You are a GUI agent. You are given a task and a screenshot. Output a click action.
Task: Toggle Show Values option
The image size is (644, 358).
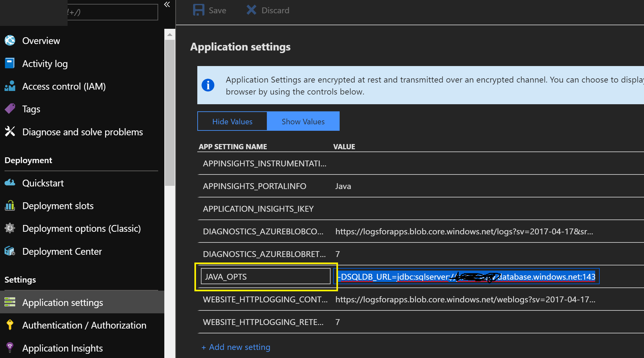(x=303, y=121)
